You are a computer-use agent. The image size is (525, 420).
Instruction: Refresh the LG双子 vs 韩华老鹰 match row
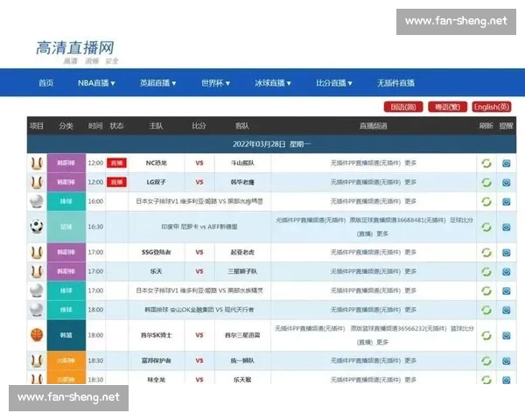(x=486, y=182)
